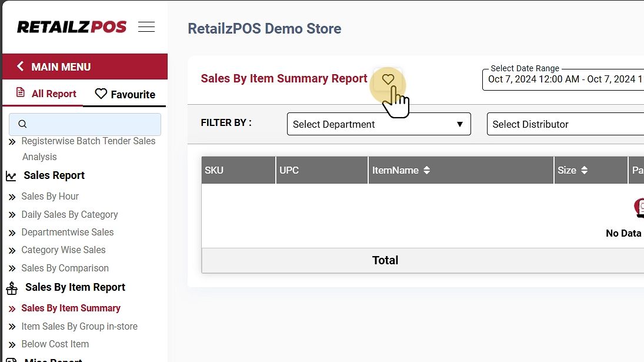644x362 pixels.
Task: Click the hamburger menu icon
Action: coord(146,27)
